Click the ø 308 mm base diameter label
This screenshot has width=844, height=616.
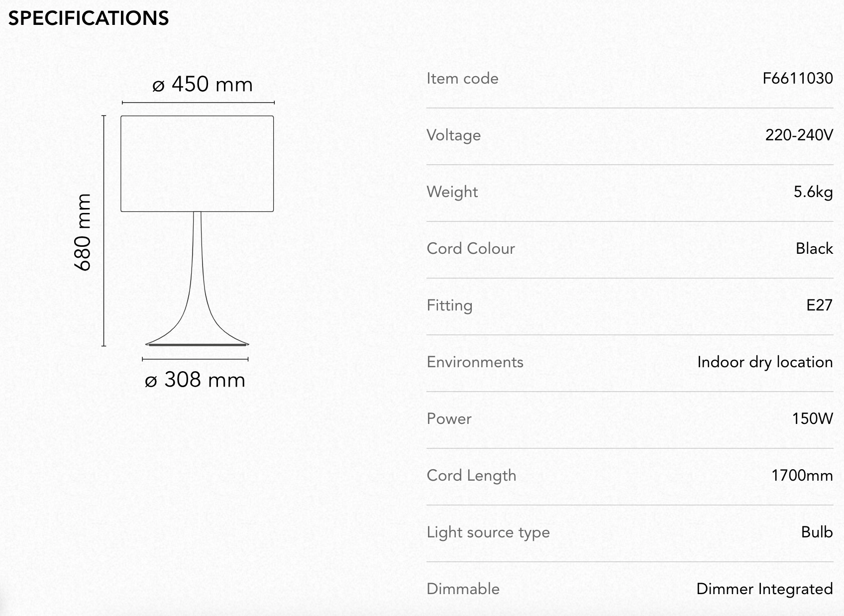click(195, 380)
